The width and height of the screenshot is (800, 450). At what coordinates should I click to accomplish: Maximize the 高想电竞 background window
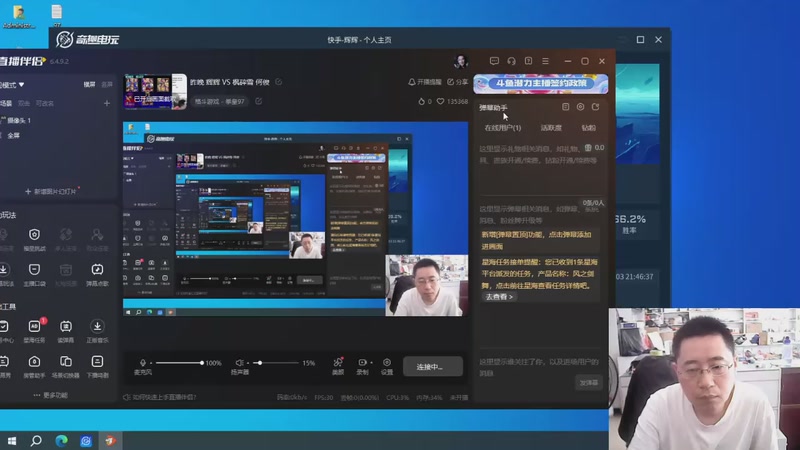coord(640,40)
